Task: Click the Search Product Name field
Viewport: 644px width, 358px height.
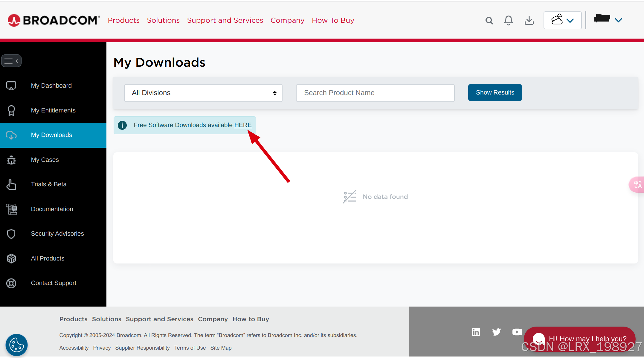Action: click(375, 93)
